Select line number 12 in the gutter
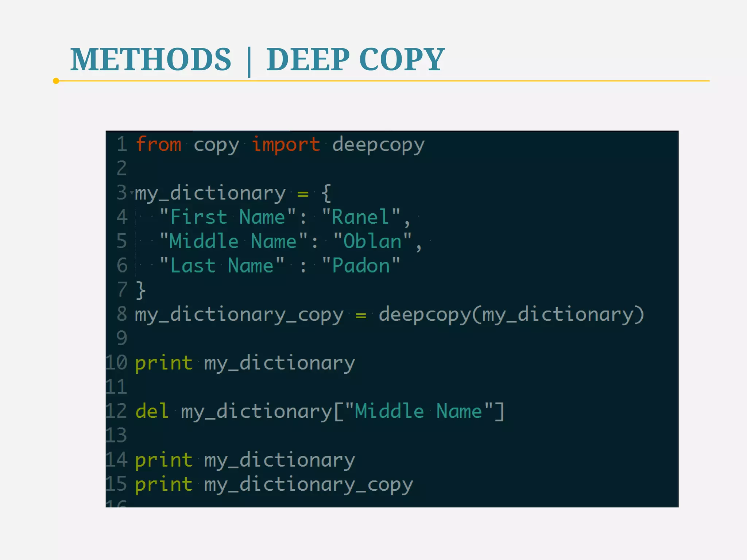The width and height of the screenshot is (747, 560). (x=116, y=411)
